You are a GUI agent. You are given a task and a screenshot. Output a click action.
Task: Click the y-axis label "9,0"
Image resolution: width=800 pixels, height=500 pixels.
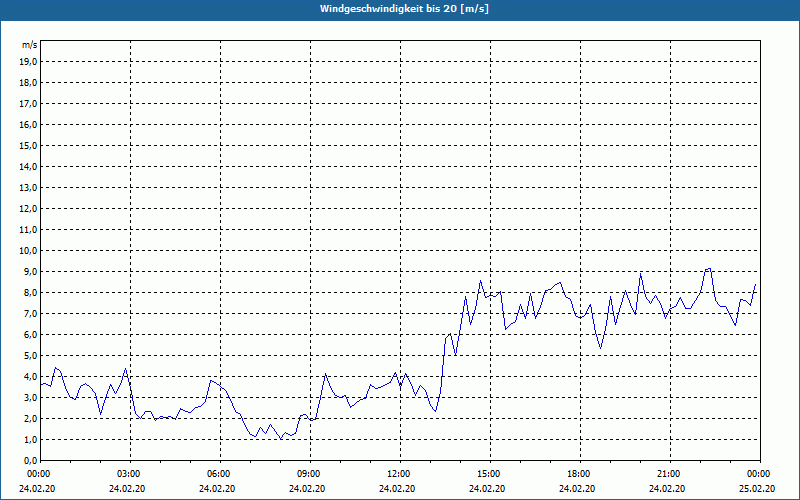click(x=30, y=271)
